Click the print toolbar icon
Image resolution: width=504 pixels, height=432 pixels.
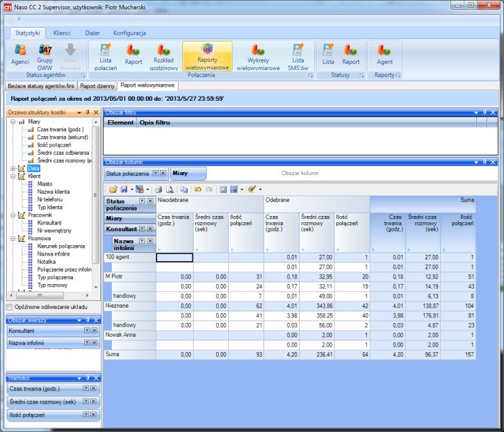click(158, 189)
